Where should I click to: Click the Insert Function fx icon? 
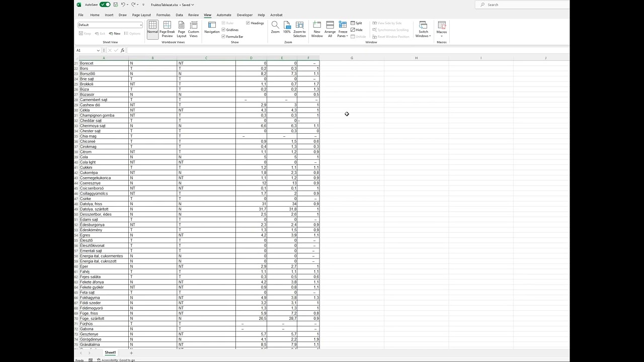[122, 50]
